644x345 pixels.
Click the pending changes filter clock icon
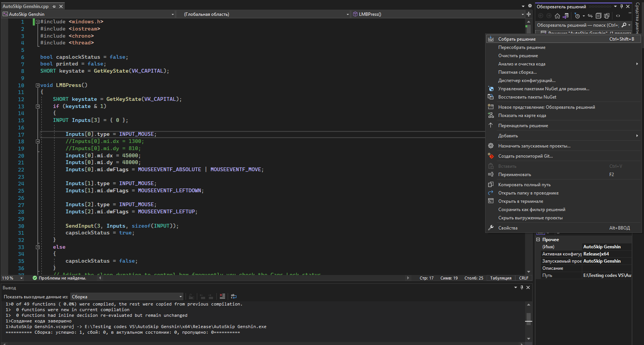(577, 16)
